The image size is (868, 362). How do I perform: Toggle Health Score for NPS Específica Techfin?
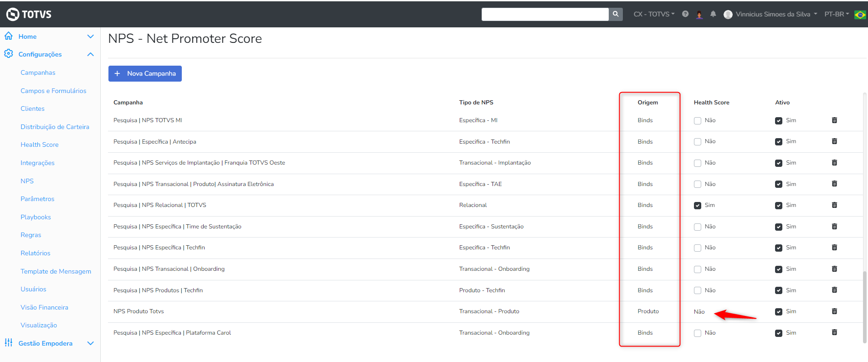point(698,248)
